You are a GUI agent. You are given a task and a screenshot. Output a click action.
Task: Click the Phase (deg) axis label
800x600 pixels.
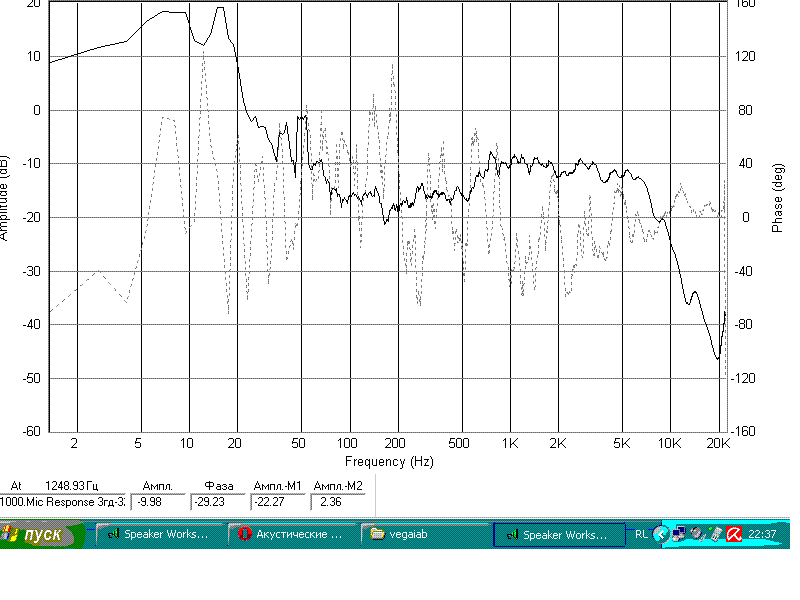coord(777,198)
